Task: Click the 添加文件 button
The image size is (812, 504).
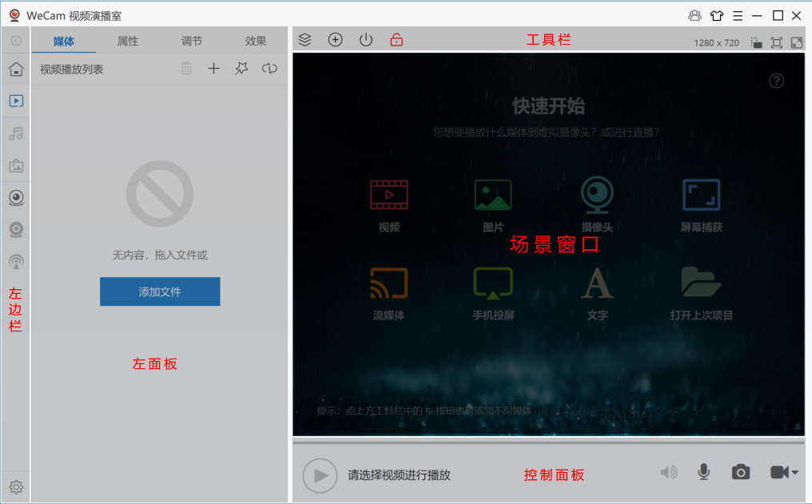Action: pos(160,292)
